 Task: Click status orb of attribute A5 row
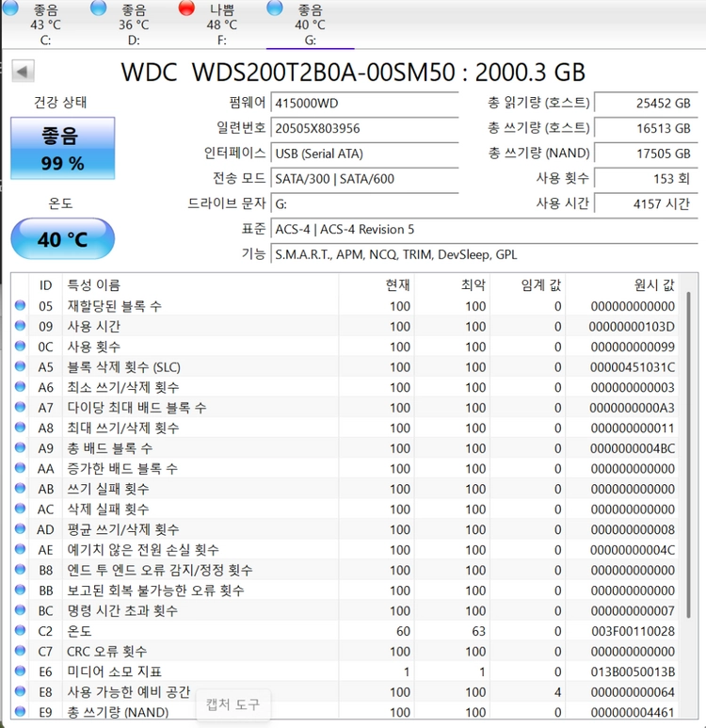(20, 365)
